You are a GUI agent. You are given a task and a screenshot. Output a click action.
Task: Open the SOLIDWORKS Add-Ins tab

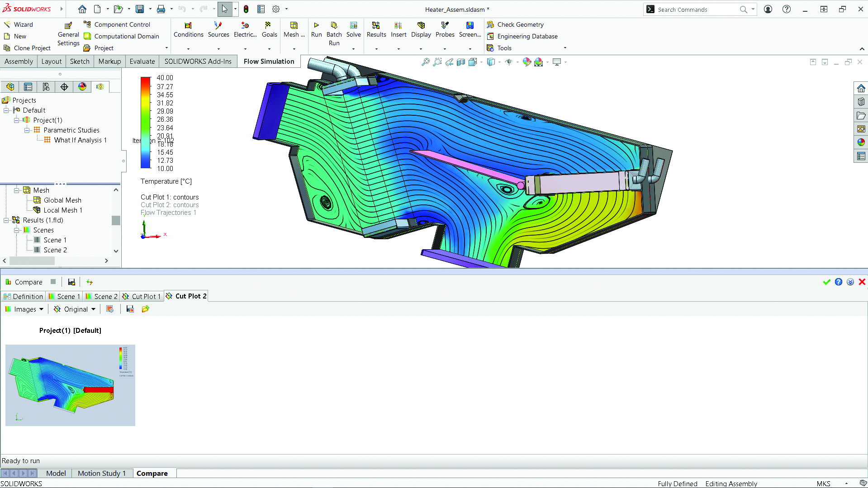pyautogui.click(x=198, y=62)
